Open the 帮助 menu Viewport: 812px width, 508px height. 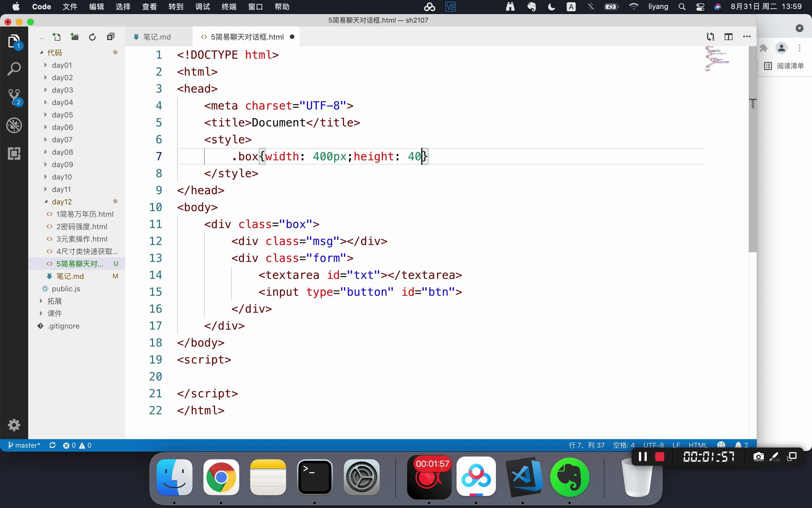282,7
